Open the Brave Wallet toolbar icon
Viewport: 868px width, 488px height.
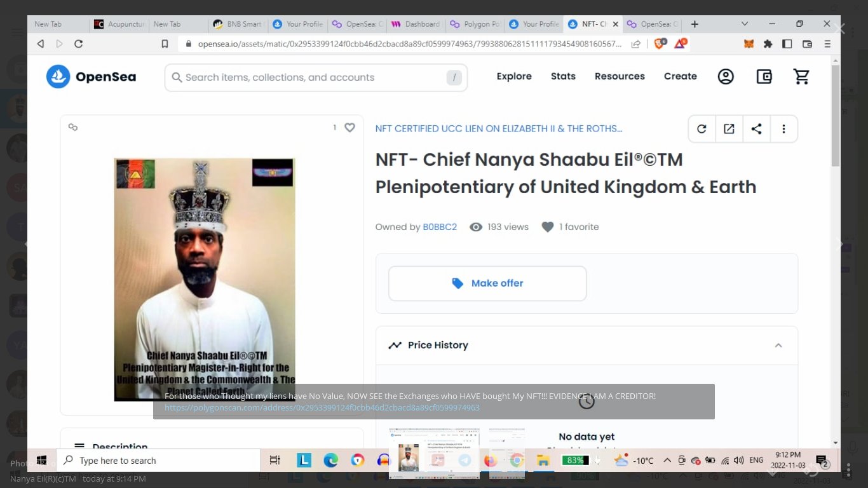808,44
